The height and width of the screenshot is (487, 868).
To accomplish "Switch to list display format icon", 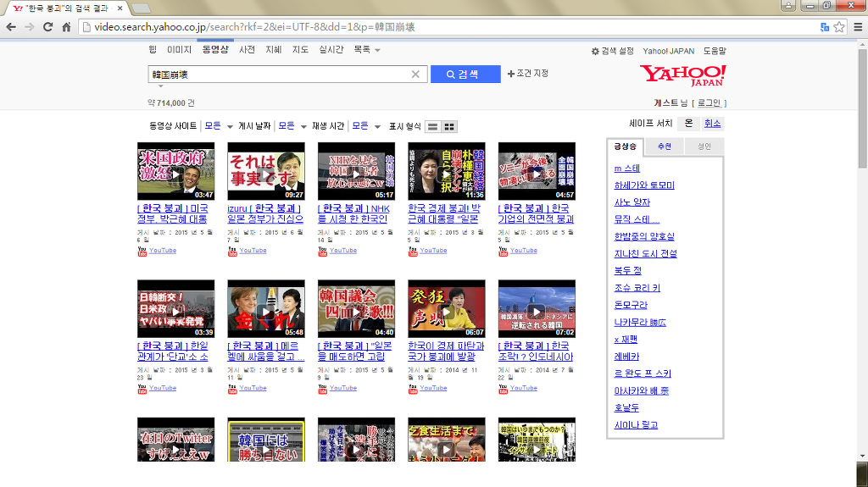I will pyautogui.click(x=433, y=127).
